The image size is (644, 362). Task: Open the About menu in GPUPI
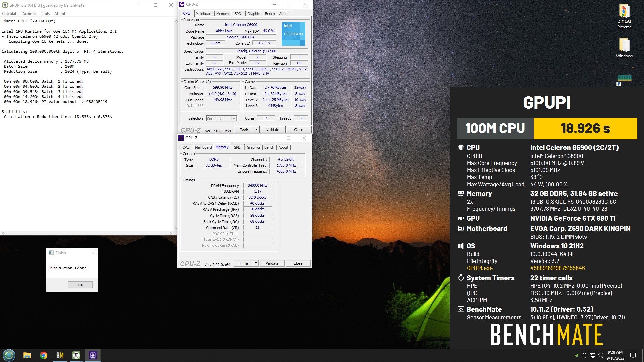60,14
